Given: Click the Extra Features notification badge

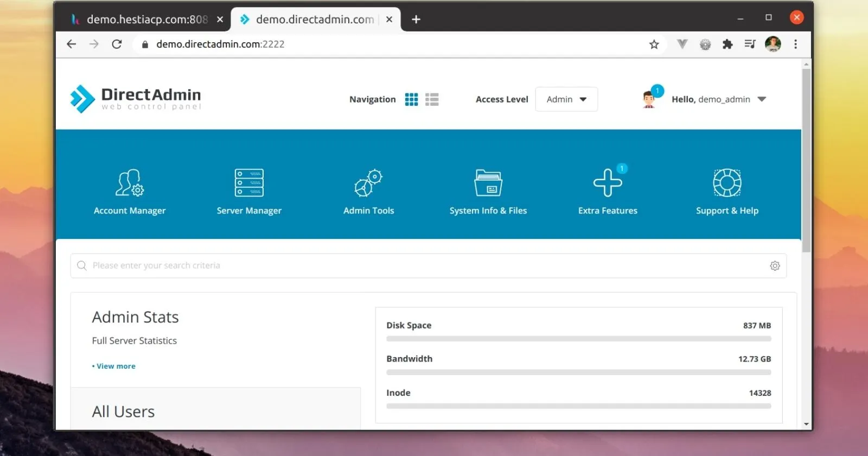Looking at the screenshot, I should pos(622,168).
